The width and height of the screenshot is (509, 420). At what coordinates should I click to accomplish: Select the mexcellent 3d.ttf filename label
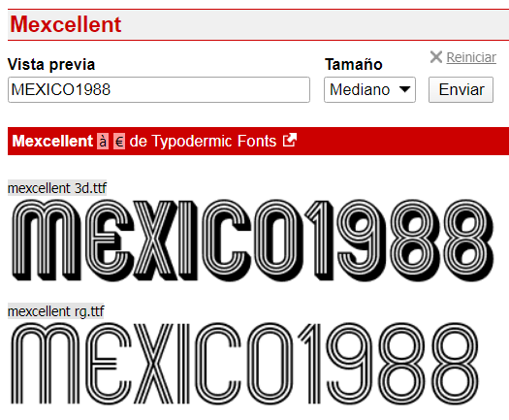point(57,188)
